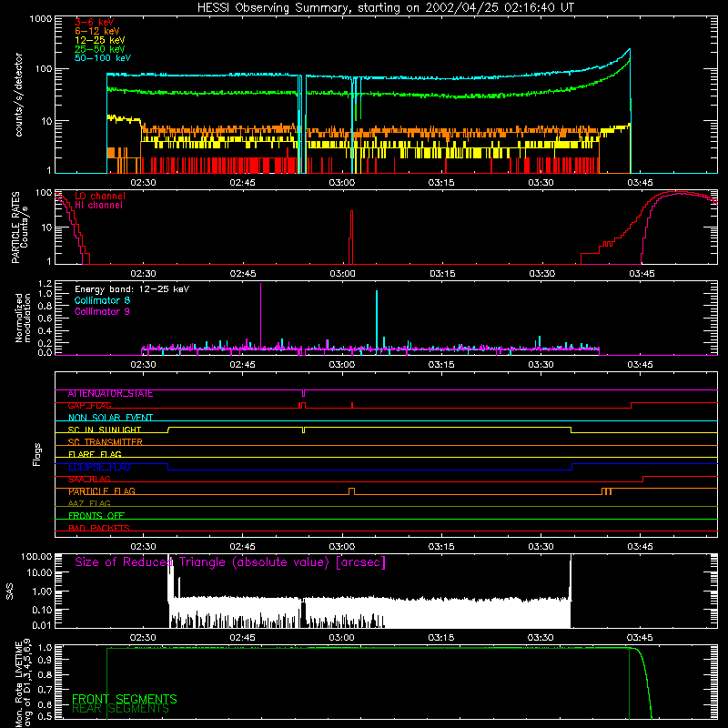This screenshot has width=728, height=728.
Task: Click the 'Energy band: 12-25 keV' text
Action: click(x=132, y=289)
